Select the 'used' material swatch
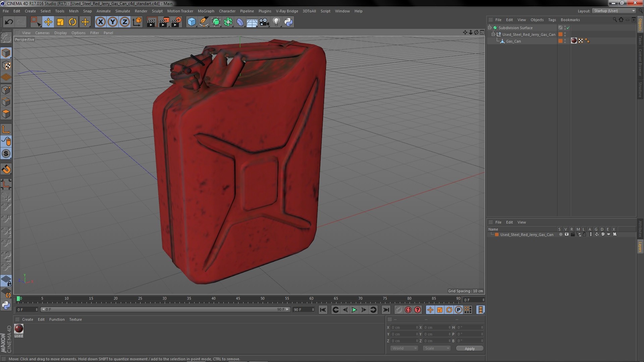This screenshot has height=362, width=644. [19, 329]
